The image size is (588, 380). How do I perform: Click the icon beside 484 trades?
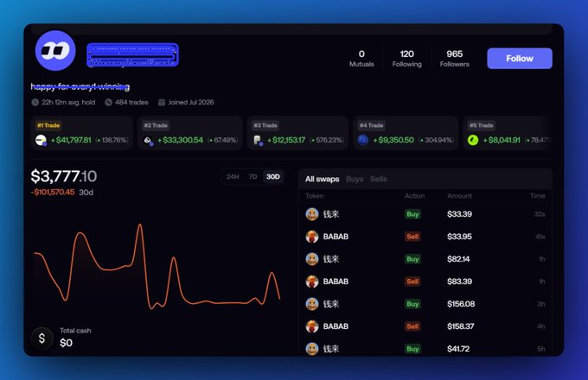pyautogui.click(x=108, y=102)
